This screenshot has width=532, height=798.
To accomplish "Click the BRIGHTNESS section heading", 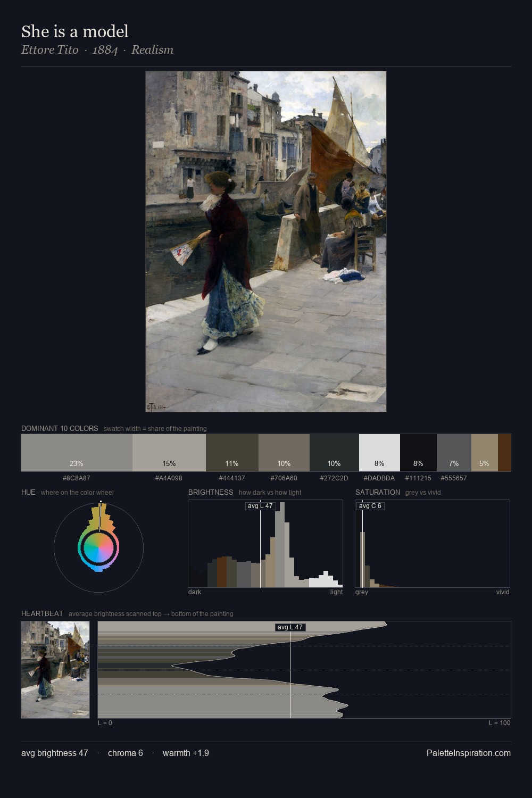I will (x=211, y=492).
